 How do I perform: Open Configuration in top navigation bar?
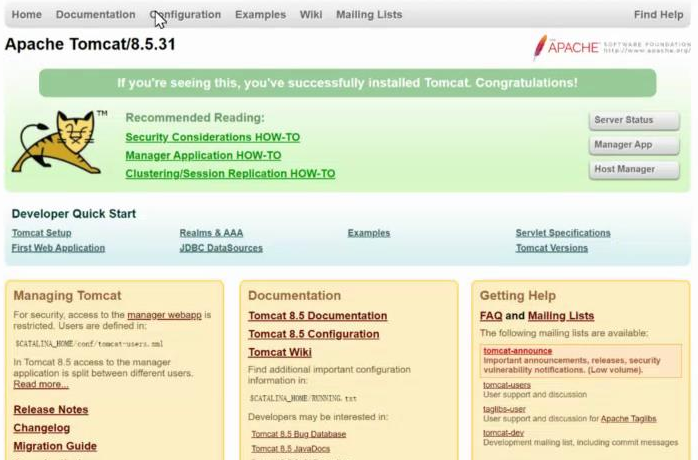tap(185, 15)
